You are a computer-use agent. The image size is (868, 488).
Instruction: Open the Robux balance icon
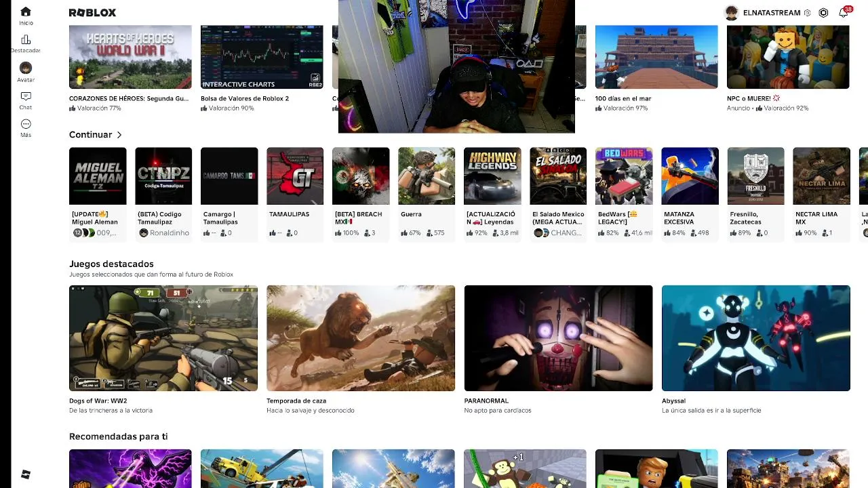823,13
